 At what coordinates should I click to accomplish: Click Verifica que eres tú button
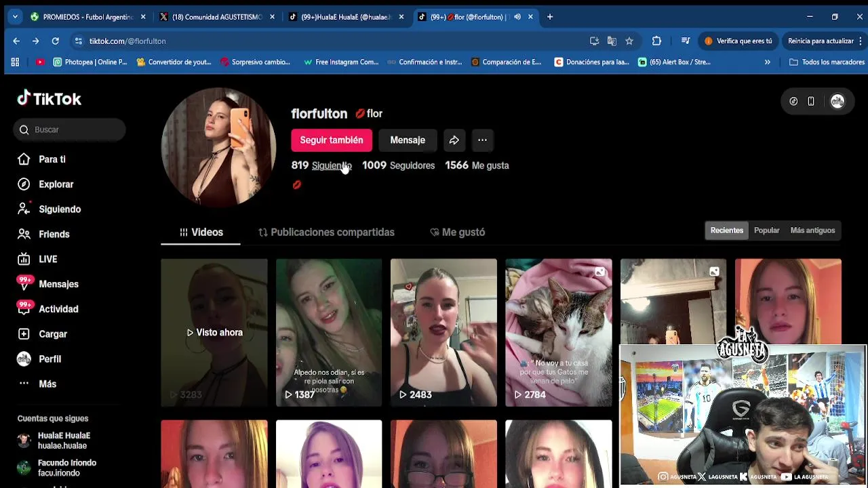[x=738, y=41]
